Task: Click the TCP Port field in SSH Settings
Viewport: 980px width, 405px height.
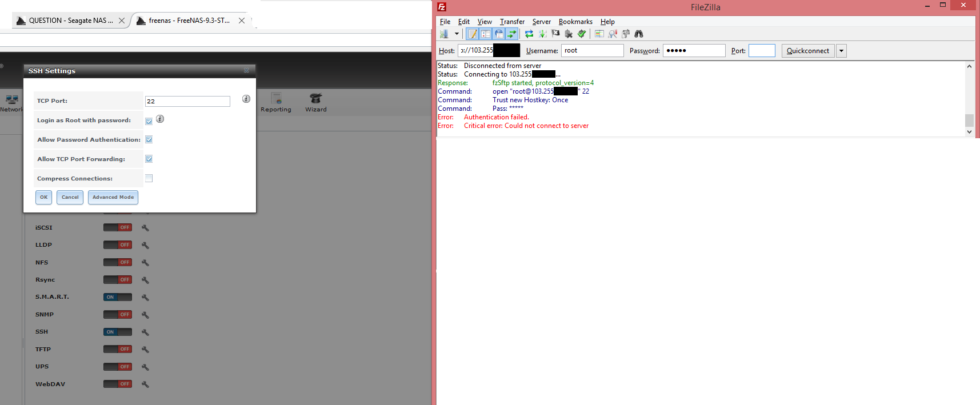Action: click(x=187, y=101)
